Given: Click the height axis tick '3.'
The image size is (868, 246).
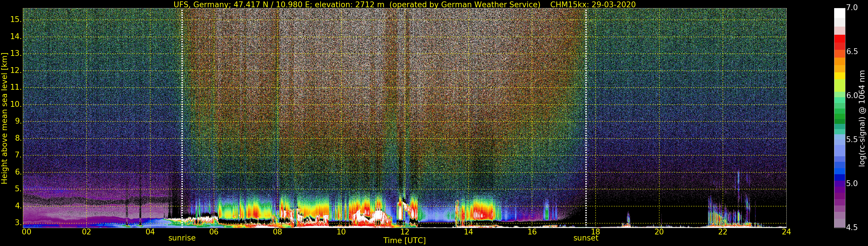Looking at the screenshot, I should tap(18, 223).
